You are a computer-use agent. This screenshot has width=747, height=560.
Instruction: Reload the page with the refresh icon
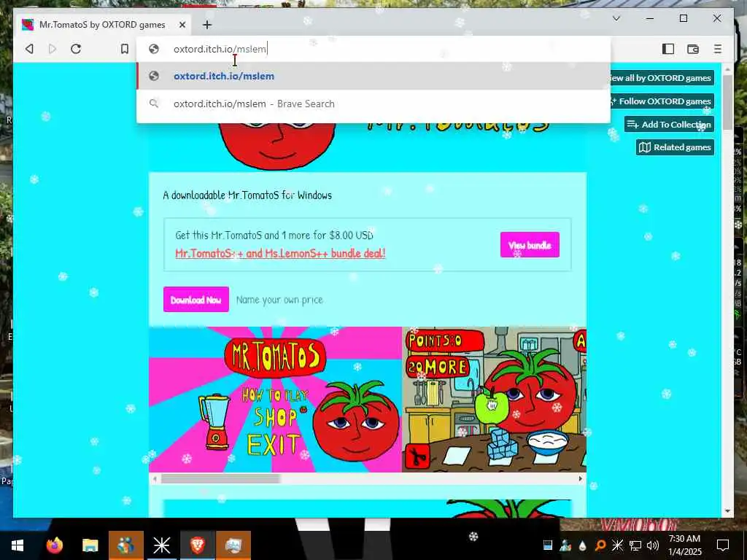point(76,49)
